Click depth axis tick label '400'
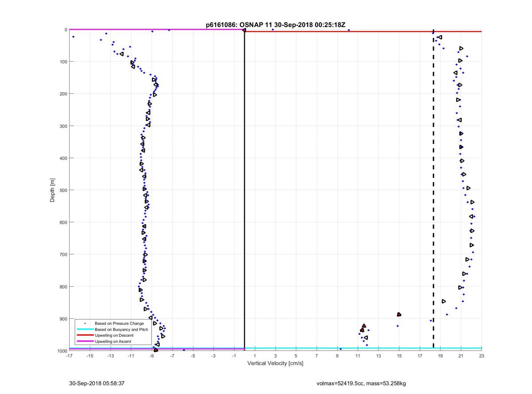The width and height of the screenshot is (532, 394). (63, 158)
